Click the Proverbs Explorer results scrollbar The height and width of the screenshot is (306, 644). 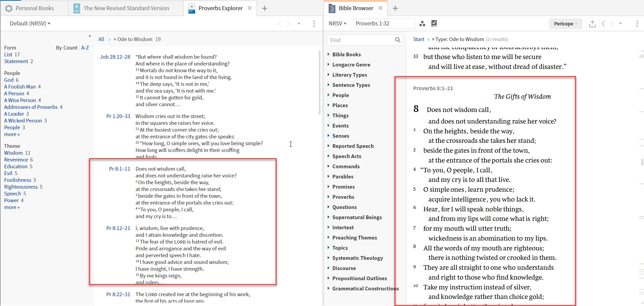[x=319, y=82]
